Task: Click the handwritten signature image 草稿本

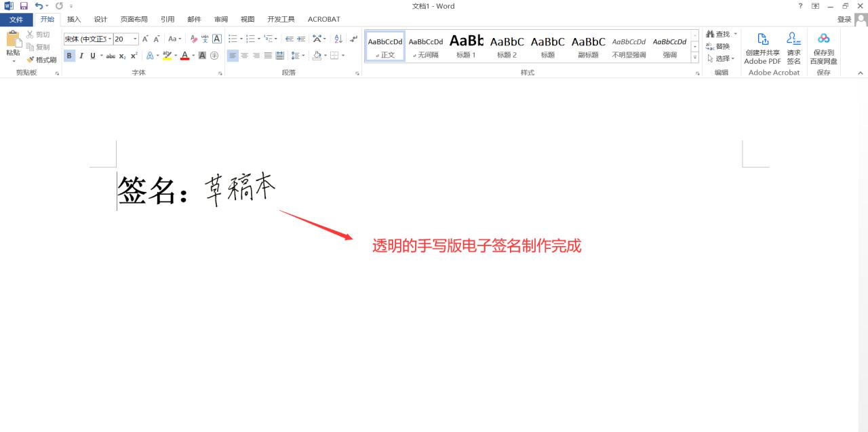Action: [x=241, y=188]
